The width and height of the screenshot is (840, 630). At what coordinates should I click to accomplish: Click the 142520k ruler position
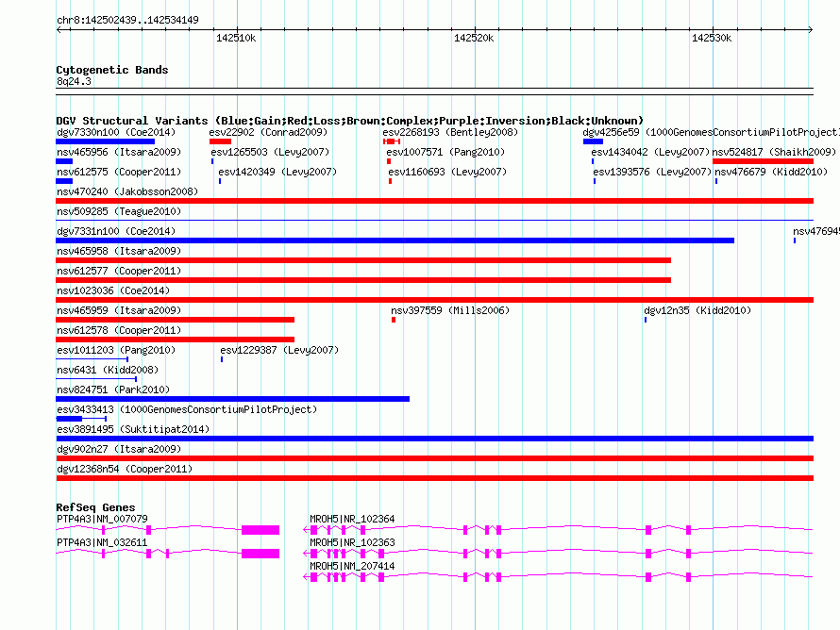[474, 38]
